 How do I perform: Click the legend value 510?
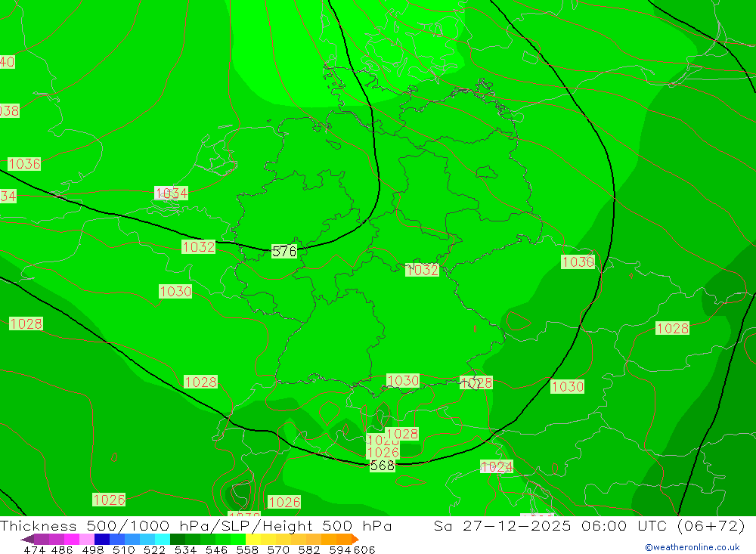pos(124,549)
